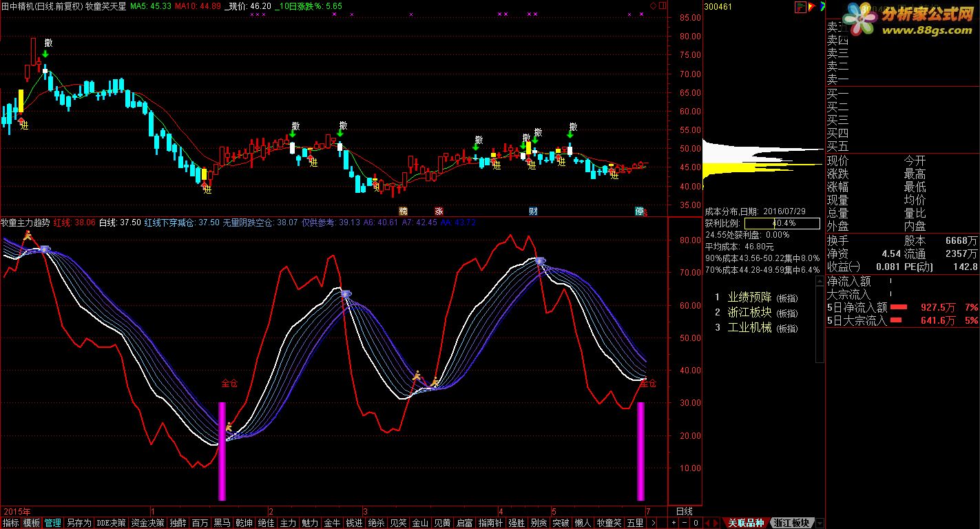Click the 获利比例 progress bar

[782, 223]
